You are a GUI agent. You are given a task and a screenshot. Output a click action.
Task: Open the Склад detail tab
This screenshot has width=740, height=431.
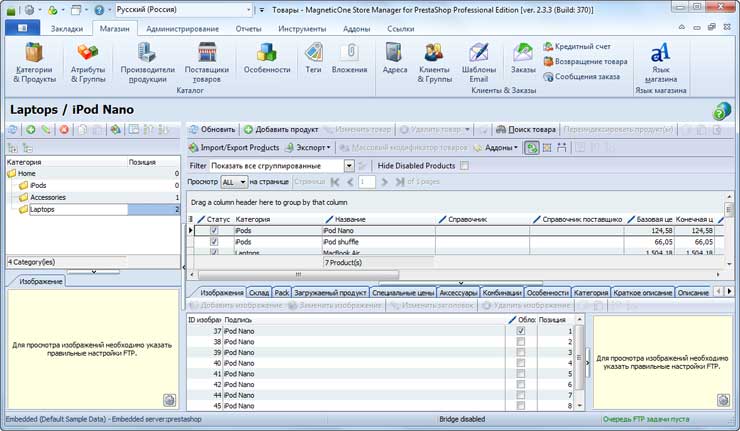pos(259,293)
